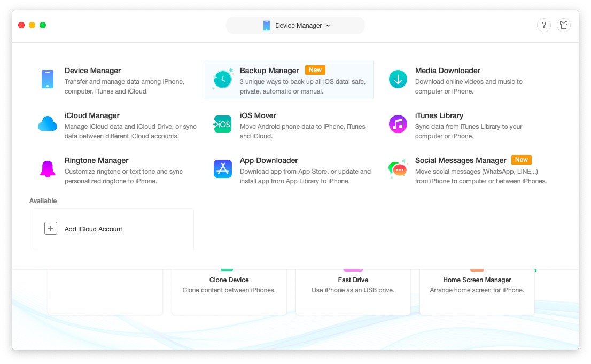Click 'Arrange home screen for iPhone.' text

click(477, 290)
